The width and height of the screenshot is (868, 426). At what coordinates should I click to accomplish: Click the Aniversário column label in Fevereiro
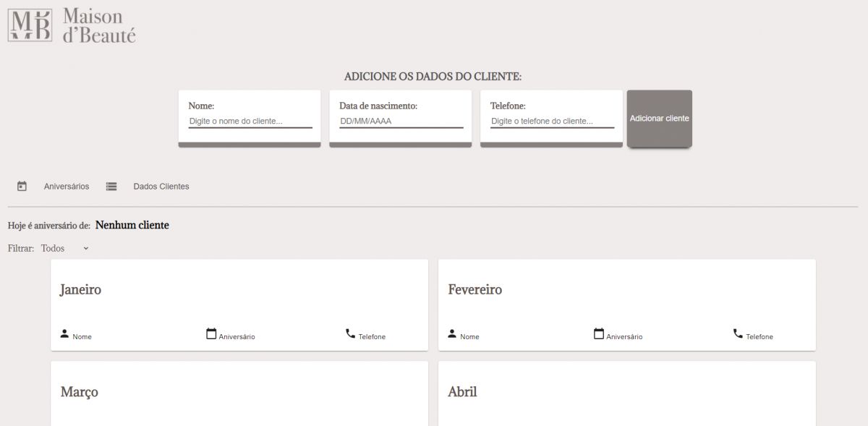pos(625,337)
